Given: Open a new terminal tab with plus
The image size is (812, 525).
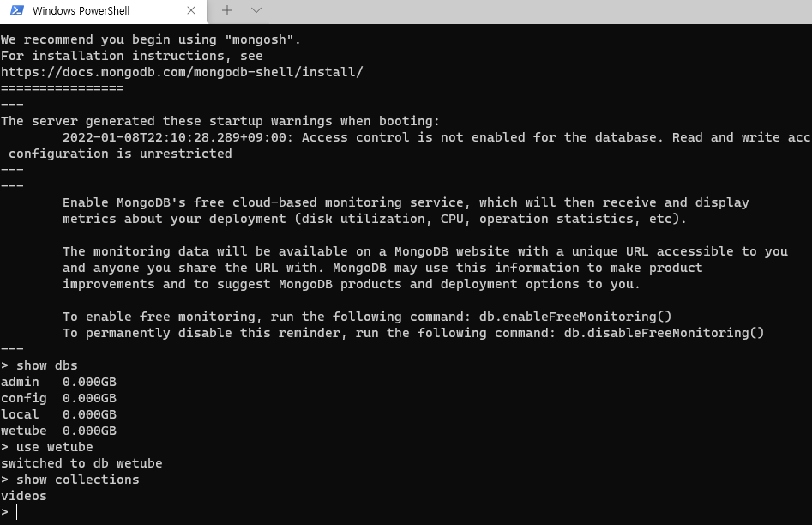Looking at the screenshot, I should pyautogui.click(x=227, y=10).
